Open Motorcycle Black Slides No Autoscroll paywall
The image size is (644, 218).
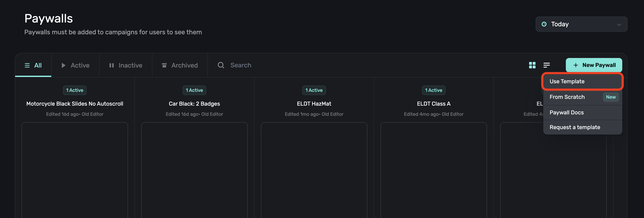click(x=75, y=104)
